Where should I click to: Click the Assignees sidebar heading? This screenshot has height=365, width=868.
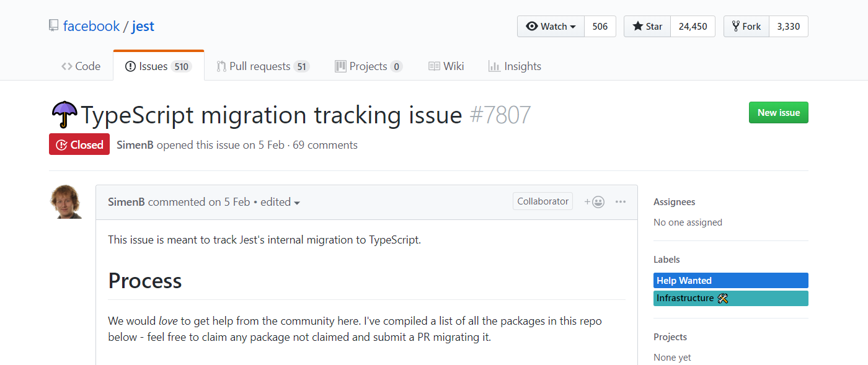coord(675,202)
